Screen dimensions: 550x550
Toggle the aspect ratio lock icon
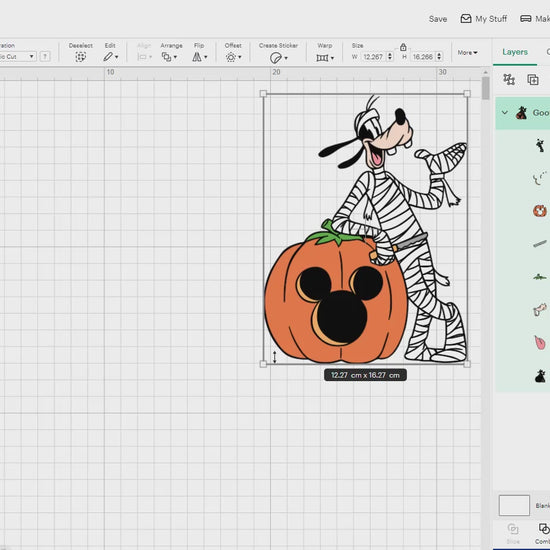(403, 47)
